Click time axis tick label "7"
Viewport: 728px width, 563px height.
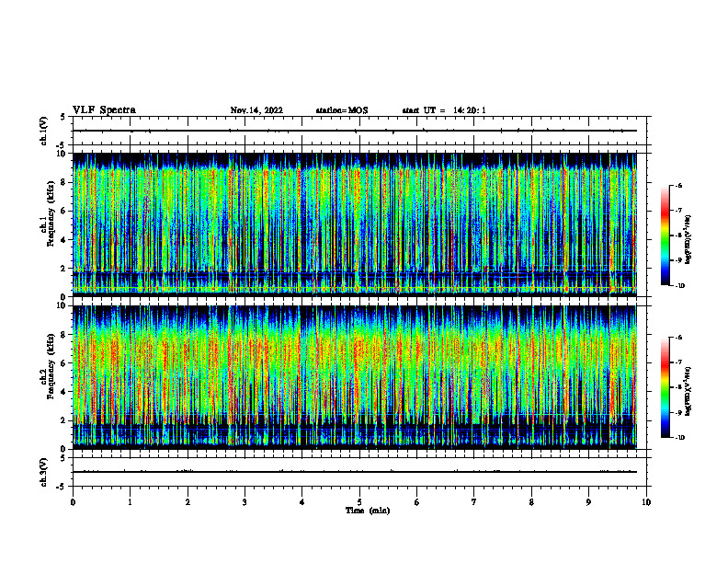click(x=474, y=502)
